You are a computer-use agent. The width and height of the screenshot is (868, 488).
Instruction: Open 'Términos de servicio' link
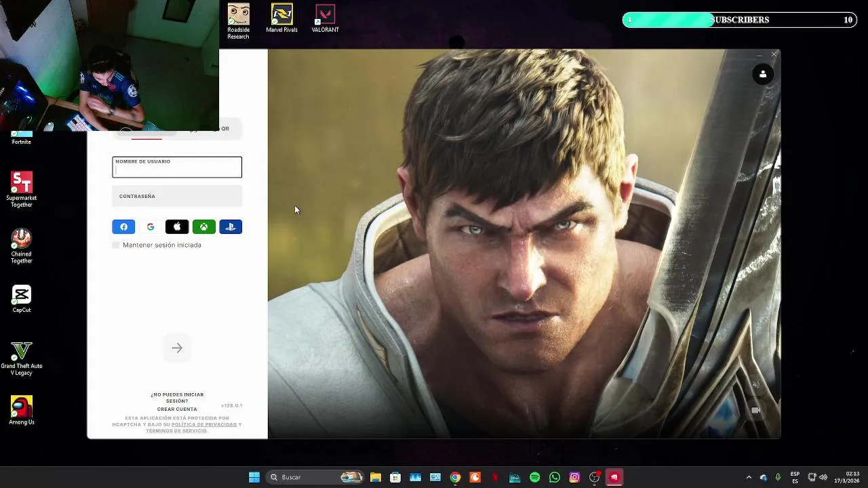176,431
